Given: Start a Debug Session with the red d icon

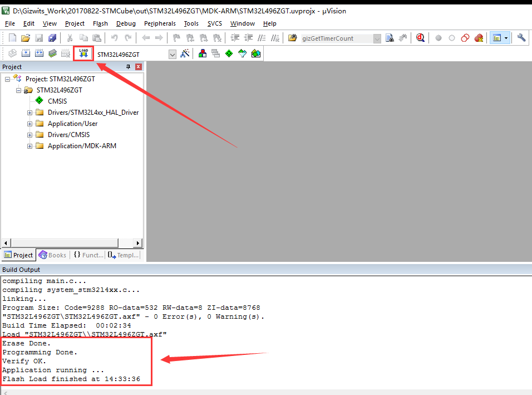Looking at the screenshot, I should 421,37.
